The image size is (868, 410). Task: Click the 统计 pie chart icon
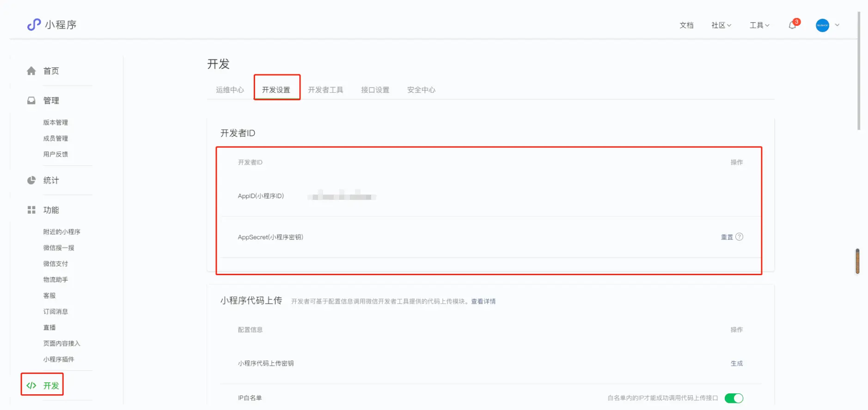click(x=31, y=181)
